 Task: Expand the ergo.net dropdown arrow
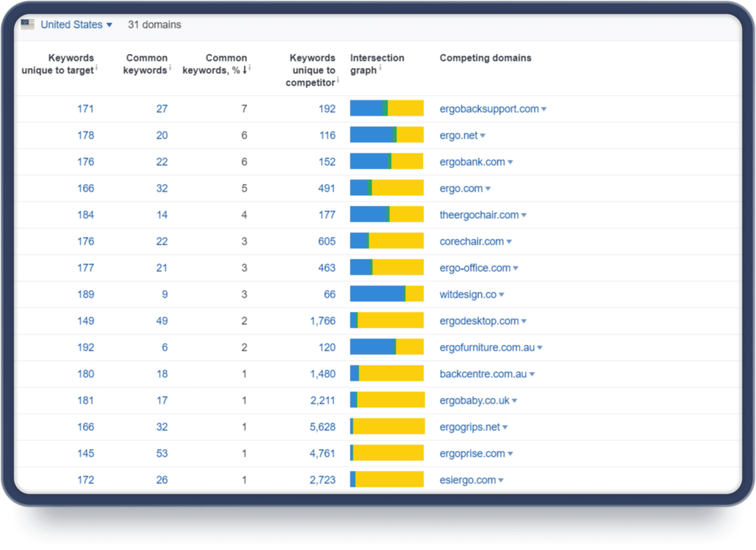click(483, 136)
